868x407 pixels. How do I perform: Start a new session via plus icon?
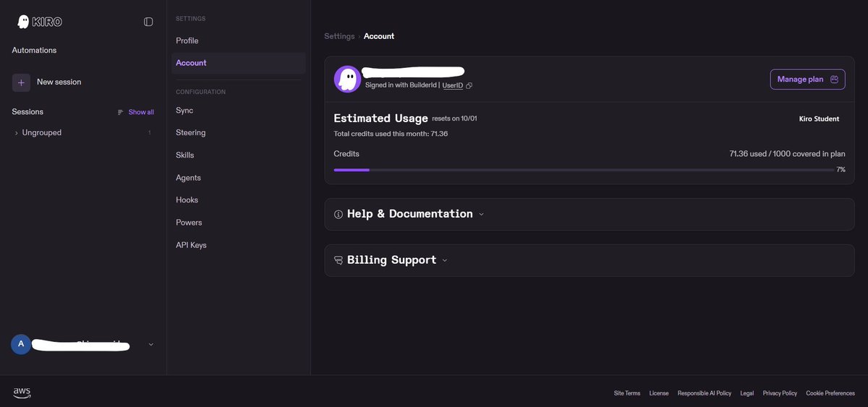tap(21, 82)
